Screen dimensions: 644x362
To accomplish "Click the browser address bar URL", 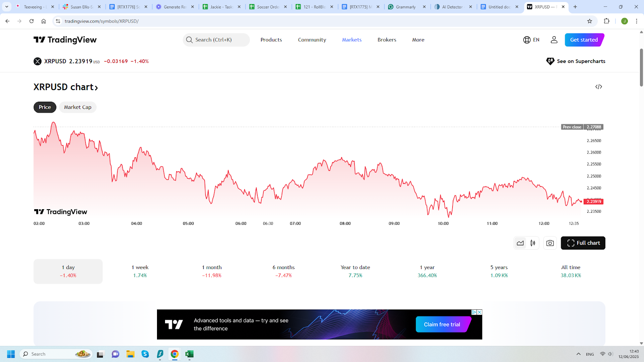I will tap(101, 21).
